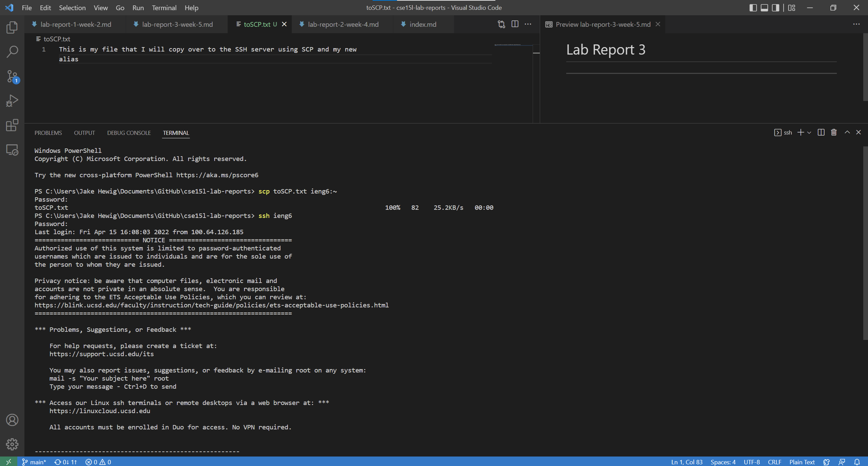Open the Extensions view
The height and width of the screenshot is (466, 868).
(x=12, y=125)
